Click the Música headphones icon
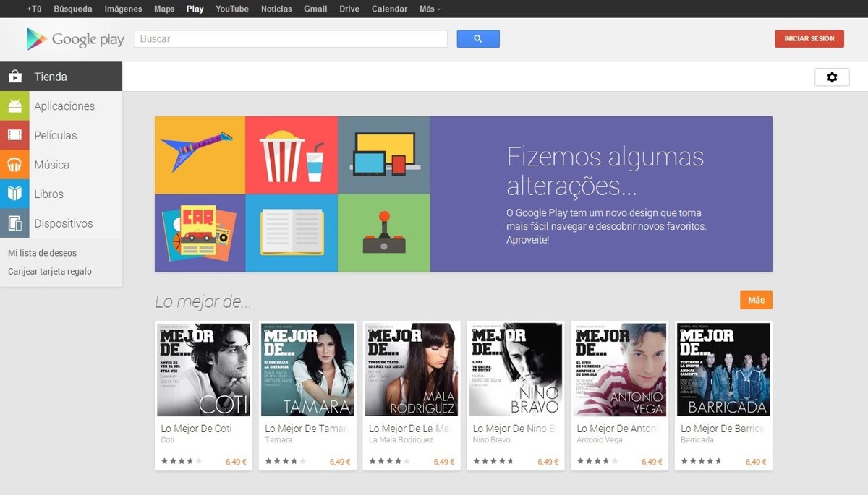 [x=14, y=165]
